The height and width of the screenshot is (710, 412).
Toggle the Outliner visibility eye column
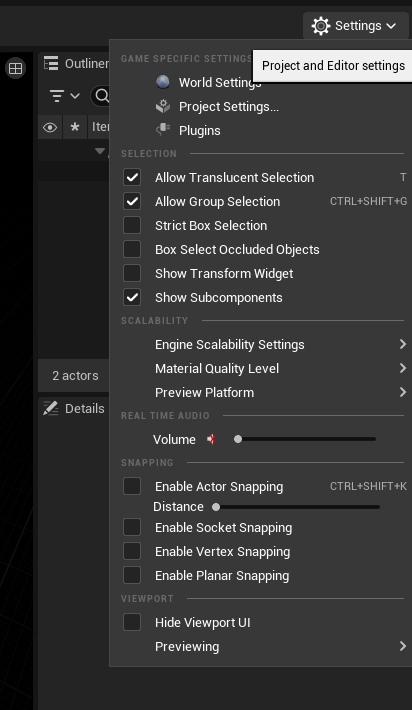tap(50, 127)
